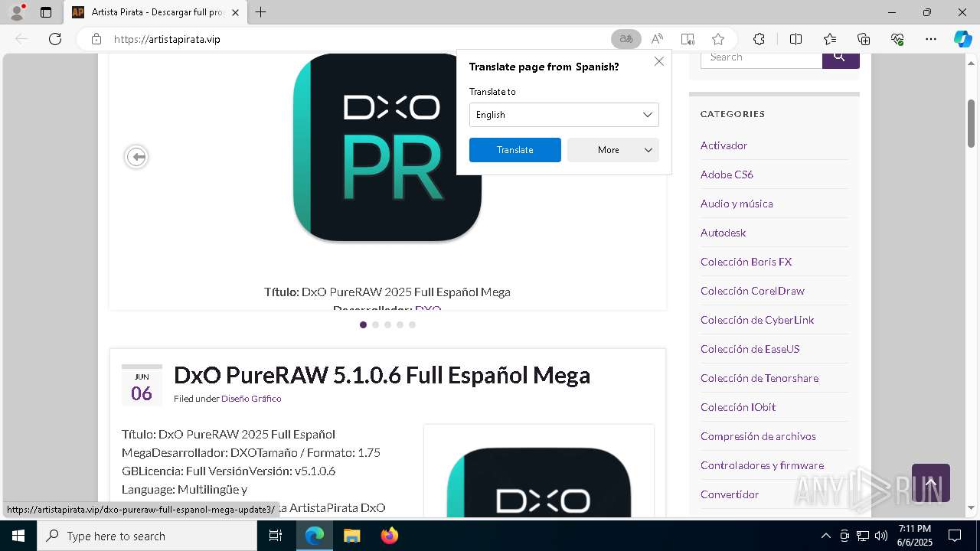The width and height of the screenshot is (980, 551).
Task: Open the Colección Boris FX category
Action: [746, 262]
